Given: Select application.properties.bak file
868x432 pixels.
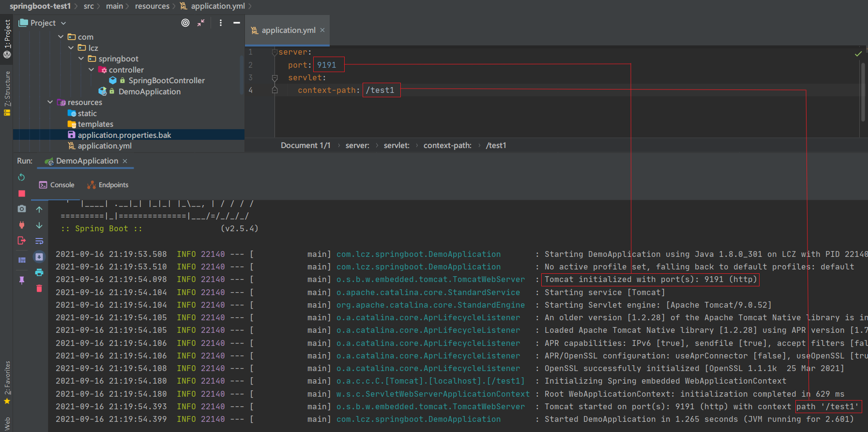Looking at the screenshot, I should pyautogui.click(x=124, y=135).
